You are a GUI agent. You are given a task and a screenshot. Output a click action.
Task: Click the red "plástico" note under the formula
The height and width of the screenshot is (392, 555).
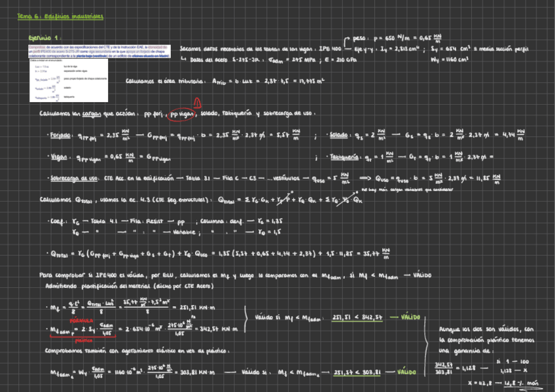click(x=84, y=340)
